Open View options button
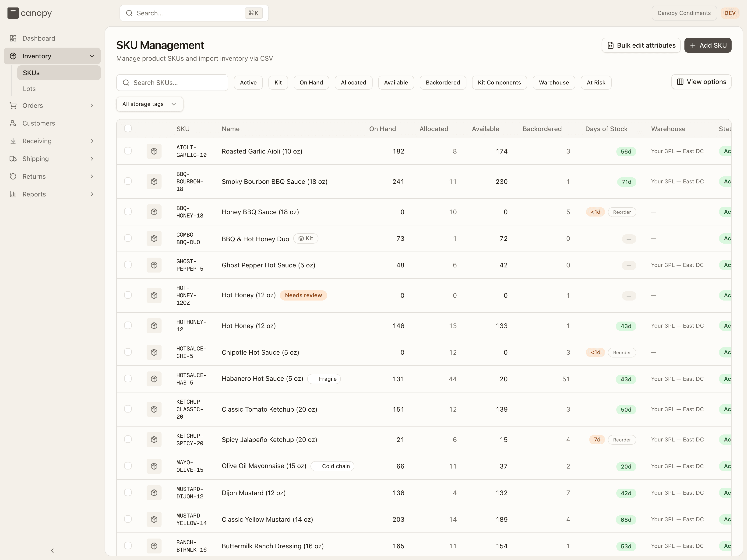The width and height of the screenshot is (747, 560). [701, 82]
